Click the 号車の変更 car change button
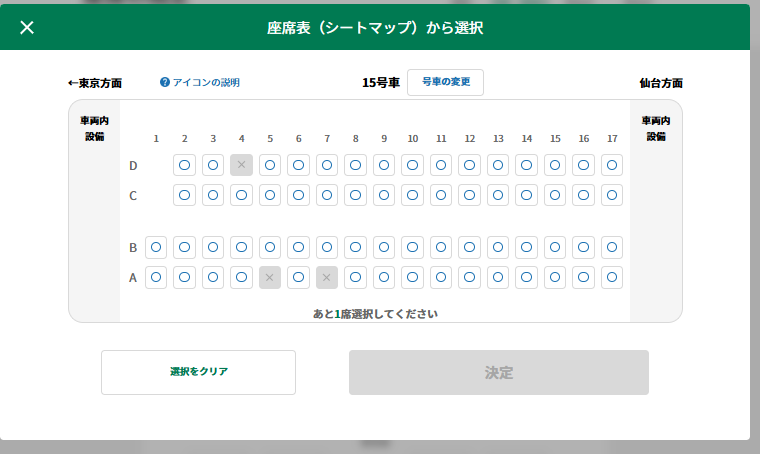The height and width of the screenshot is (454, 760). click(445, 82)
